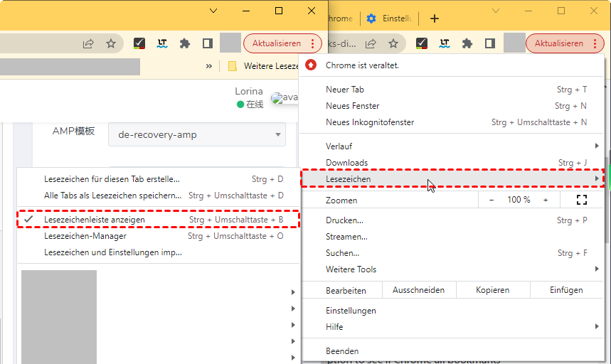
Task: Open new tab with plus button
Action: tap(435, 18)
